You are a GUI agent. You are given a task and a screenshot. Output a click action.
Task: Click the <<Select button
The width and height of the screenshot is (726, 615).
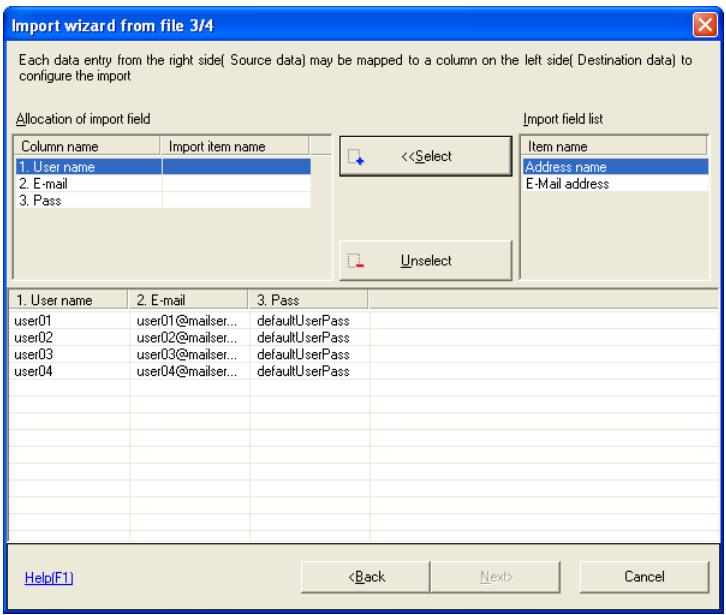[x=426, y=156]
